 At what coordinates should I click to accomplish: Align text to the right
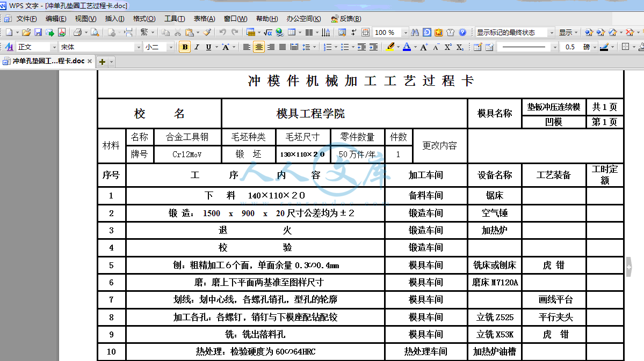tap(271, 47)
